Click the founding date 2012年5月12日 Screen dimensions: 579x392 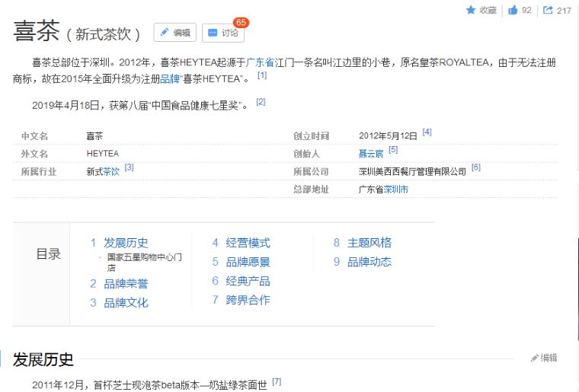388,136
